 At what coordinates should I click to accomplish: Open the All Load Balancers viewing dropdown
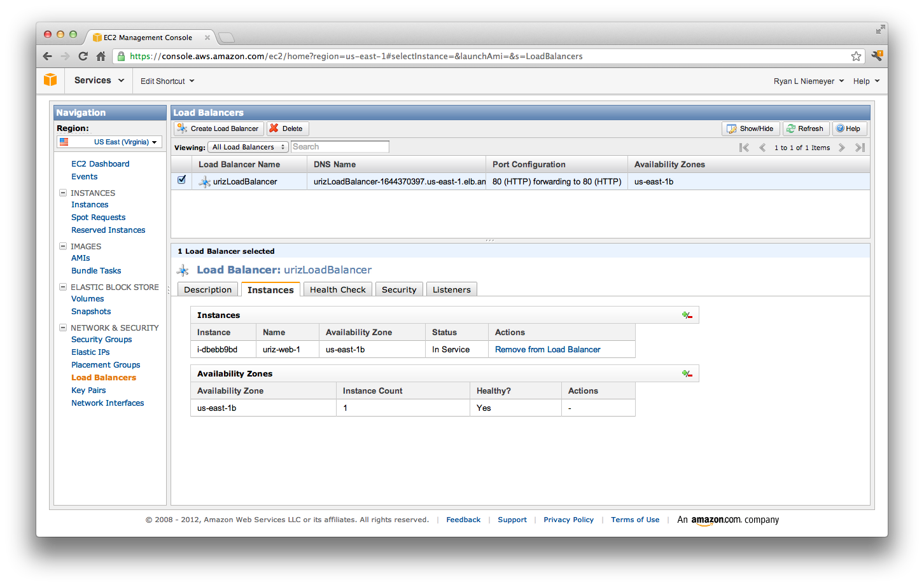[248, 147]
